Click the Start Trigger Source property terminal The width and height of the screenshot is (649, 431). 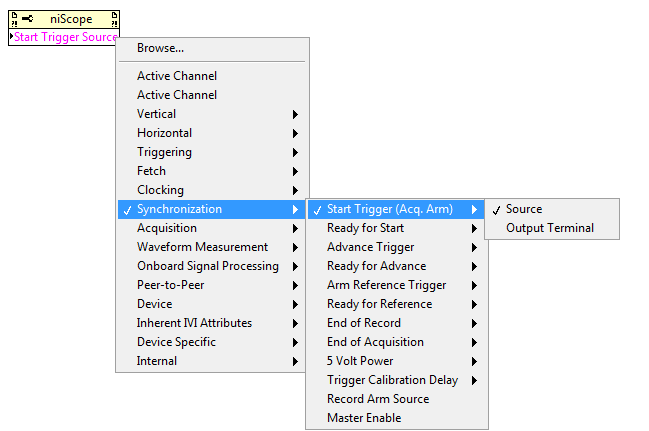pos(65,37)
